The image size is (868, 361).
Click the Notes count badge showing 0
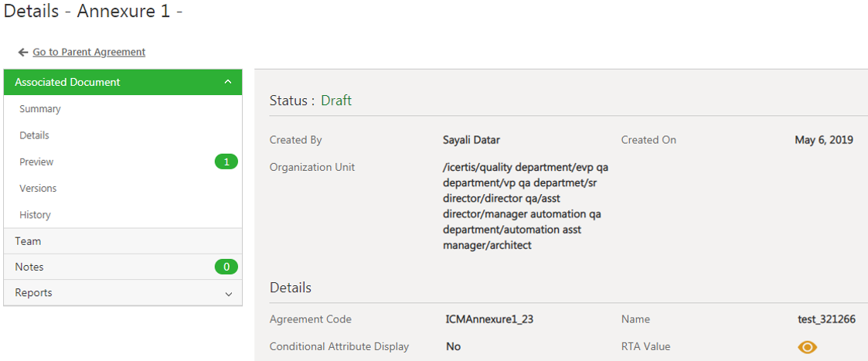pyautogui.click(x=226, y=267)
